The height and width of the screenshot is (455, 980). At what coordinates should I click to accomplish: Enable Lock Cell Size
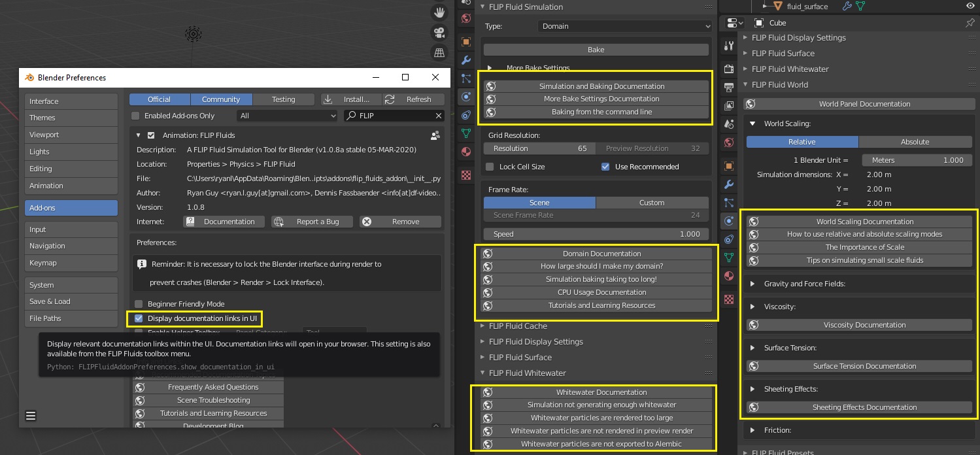coord(490,167)
